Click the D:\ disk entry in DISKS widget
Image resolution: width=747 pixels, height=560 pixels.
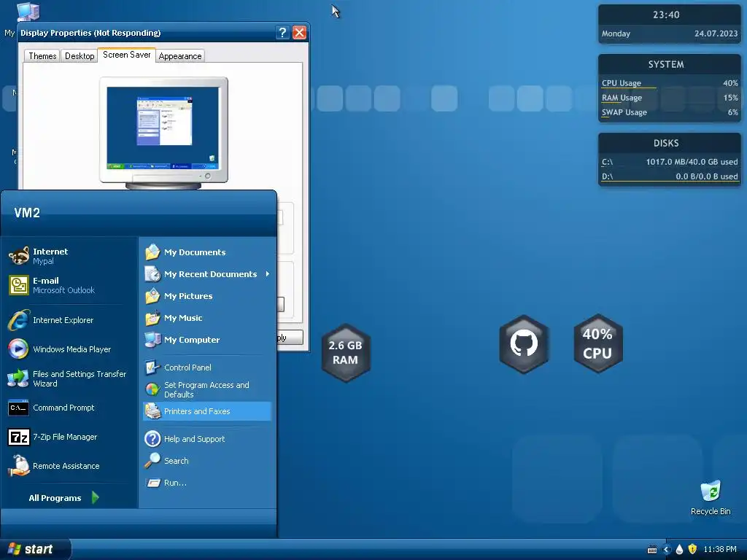pos(670,176)
